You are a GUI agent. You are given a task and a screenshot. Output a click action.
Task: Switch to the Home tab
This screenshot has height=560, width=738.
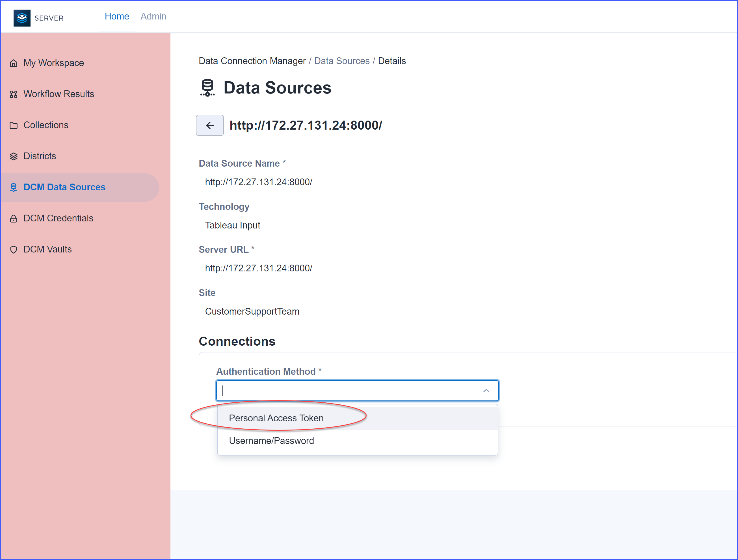coord(117,16)
